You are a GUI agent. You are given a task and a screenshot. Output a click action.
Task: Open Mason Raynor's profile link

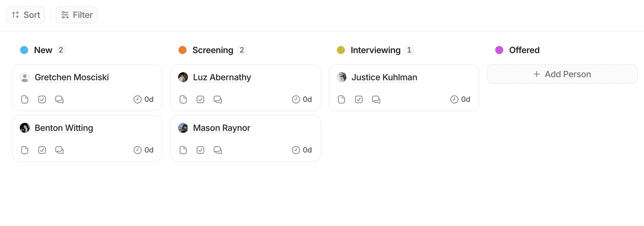[221, 128]
